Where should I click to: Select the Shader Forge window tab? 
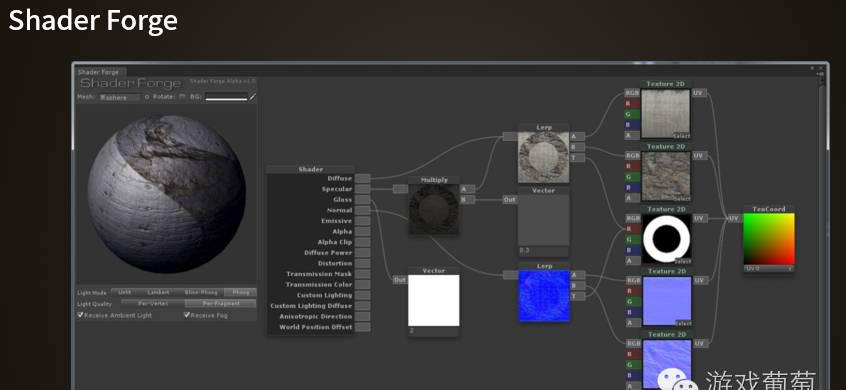coord(100,72)
